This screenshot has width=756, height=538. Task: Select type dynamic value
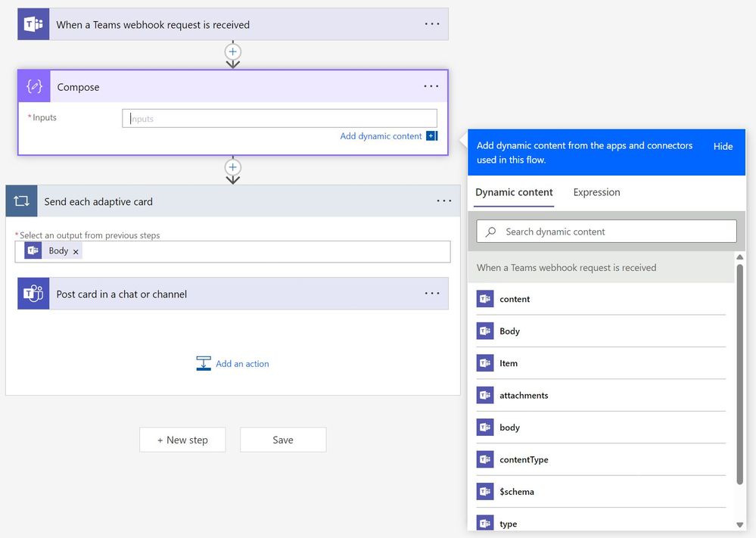click(601, 523)
